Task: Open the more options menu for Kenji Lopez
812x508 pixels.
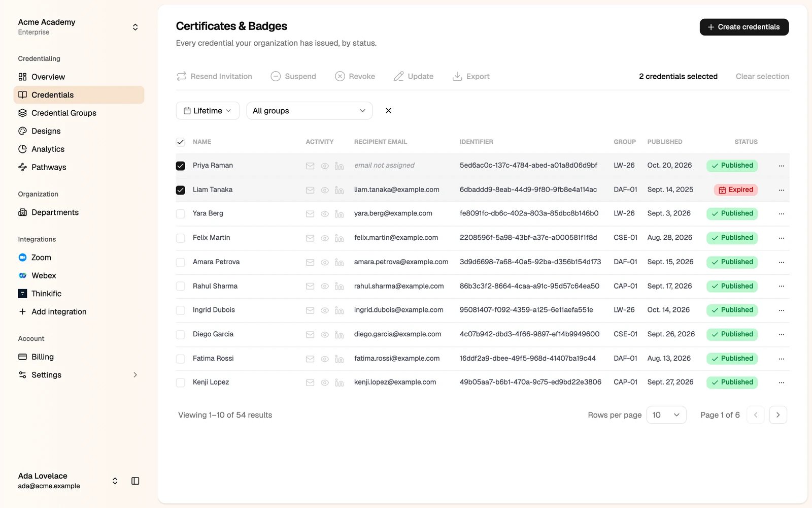Action: 782,383
